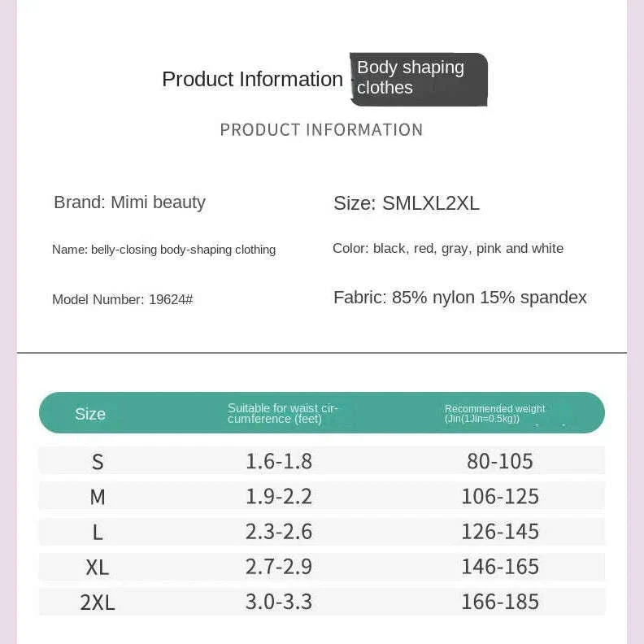Select the 2XL size row label
The image size is (644, 644).
(x=98, y=603)
